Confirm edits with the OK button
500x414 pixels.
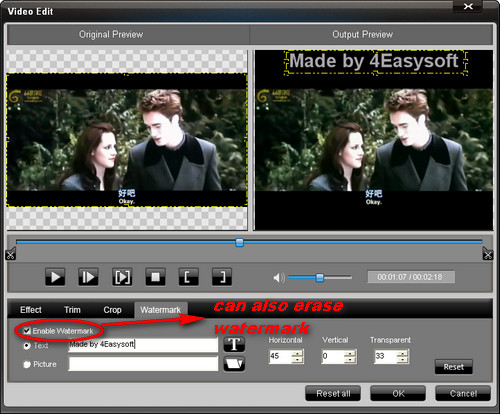pyautogui.click(x=398, y=393)
